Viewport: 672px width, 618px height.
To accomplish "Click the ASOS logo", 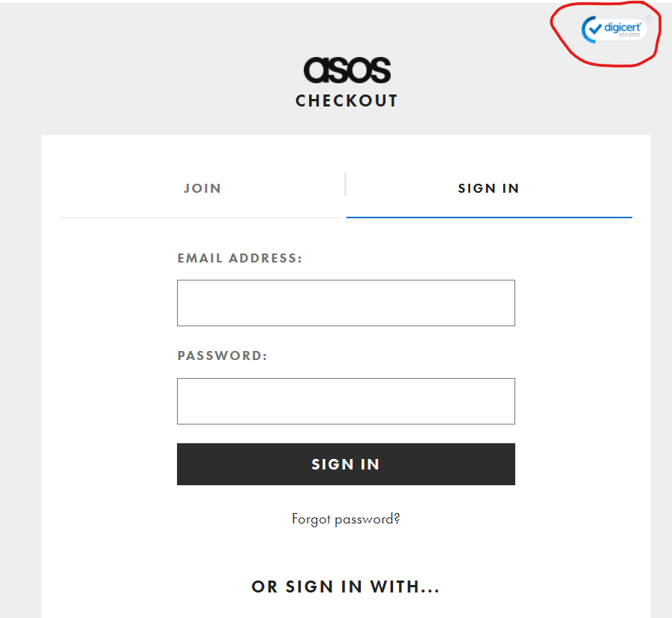I will [x=346, y=70].
